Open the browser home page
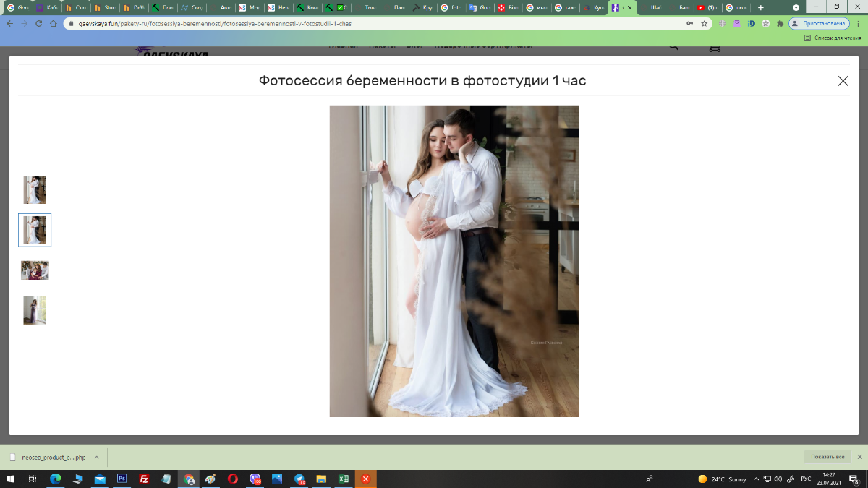Image resolution: width=868 pixels, height=488 pixels. coord(53,23)
